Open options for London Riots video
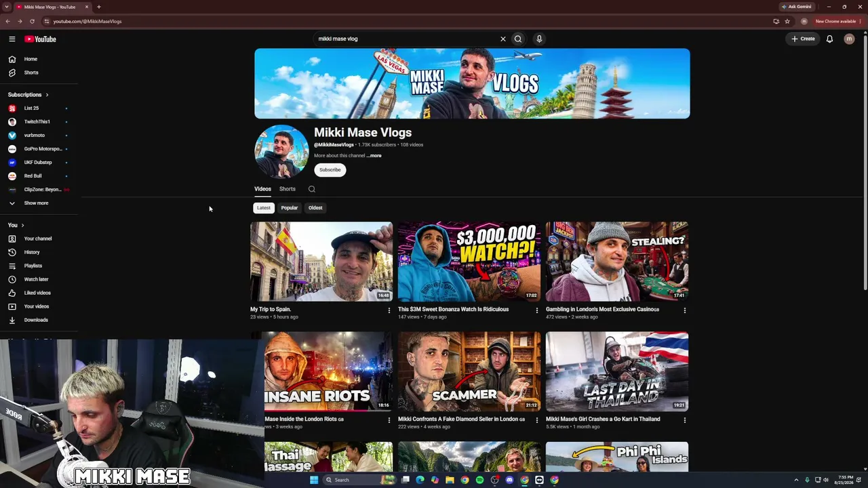 [389, 420]
